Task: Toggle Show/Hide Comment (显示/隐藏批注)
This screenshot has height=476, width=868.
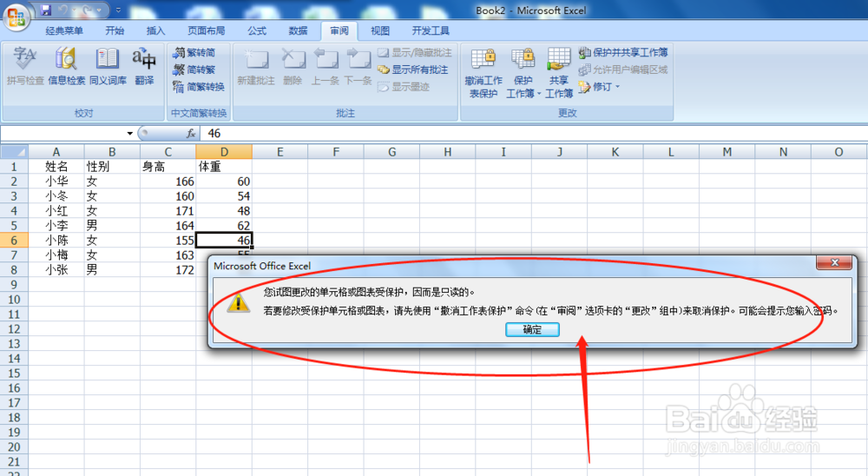Action: click(x=415, y=53)
